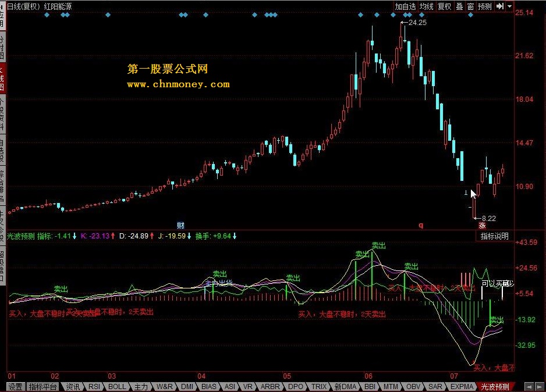Open the 分时图 side tab
This screenshot has width=546, height=392.
click(x=2, y=47)
